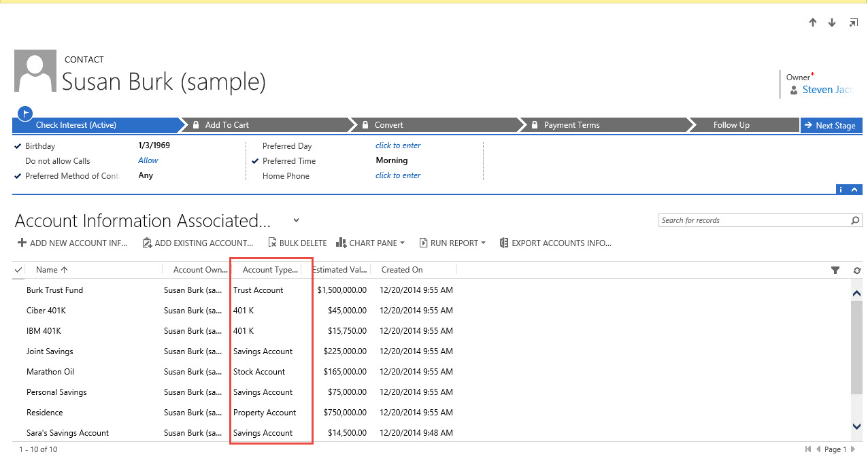Screen dimensions: 868x467
Task: Toggle Do not allow Calls value Allow
Action: coord(148,160)
